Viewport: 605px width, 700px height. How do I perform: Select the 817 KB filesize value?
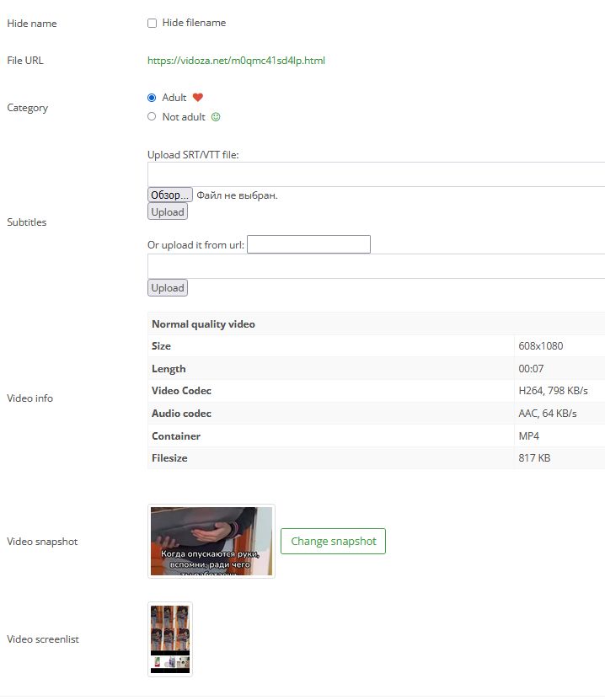pyautogui.click(x=535, y=458)
